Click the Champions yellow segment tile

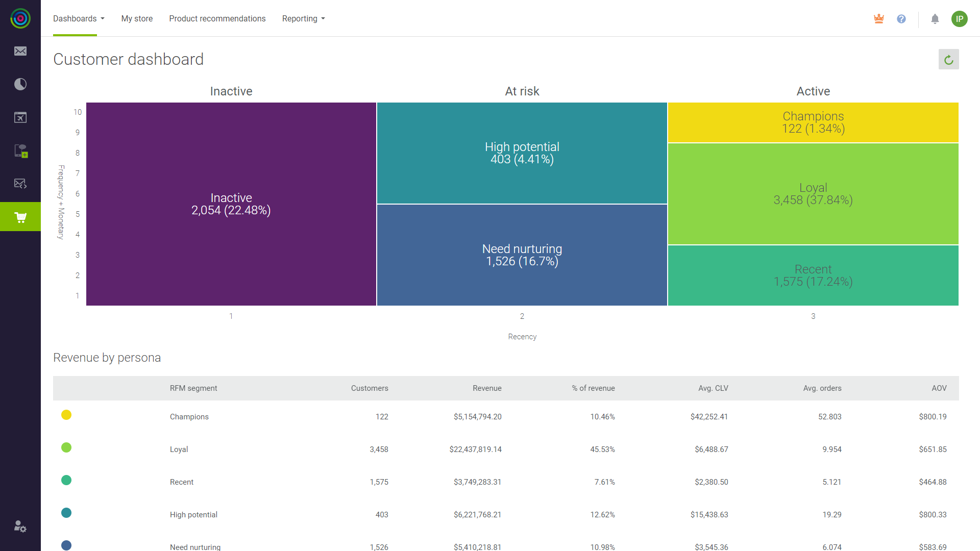(813, 123)
